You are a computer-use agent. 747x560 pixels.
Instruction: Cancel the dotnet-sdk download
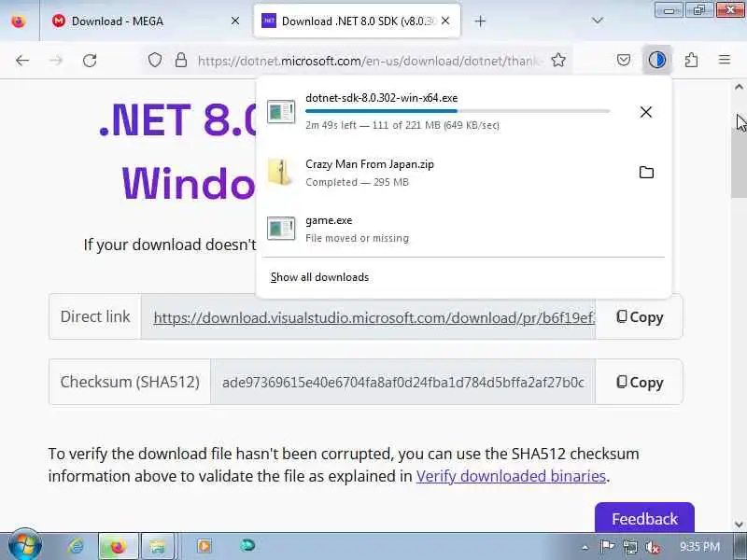[646, 112]
